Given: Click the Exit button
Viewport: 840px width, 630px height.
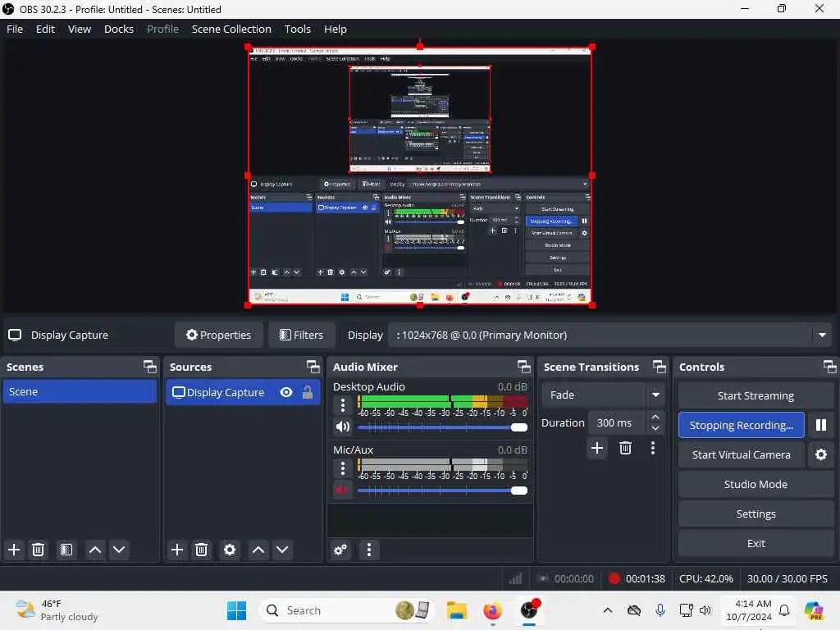Looking at the screenshot, I should pos(756,543).
